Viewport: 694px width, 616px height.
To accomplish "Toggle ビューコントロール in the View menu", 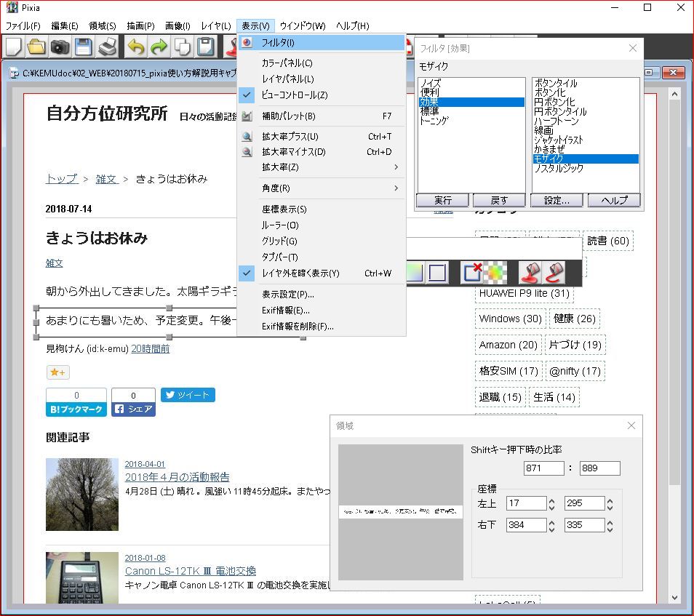I will (306, 95).
